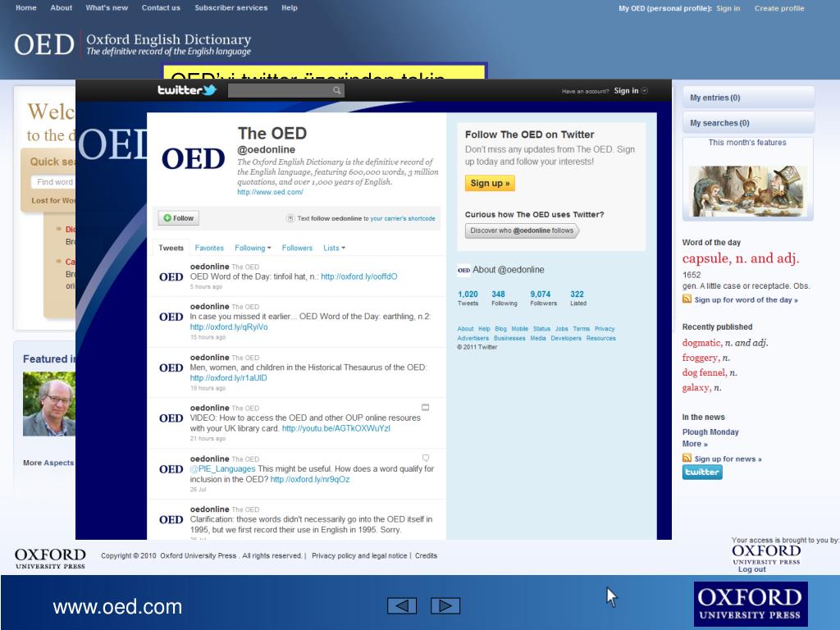This screenshot has width=840, height=630.
Task: Click your carrier's shortcode link
Action: click(x=402, y=218)
